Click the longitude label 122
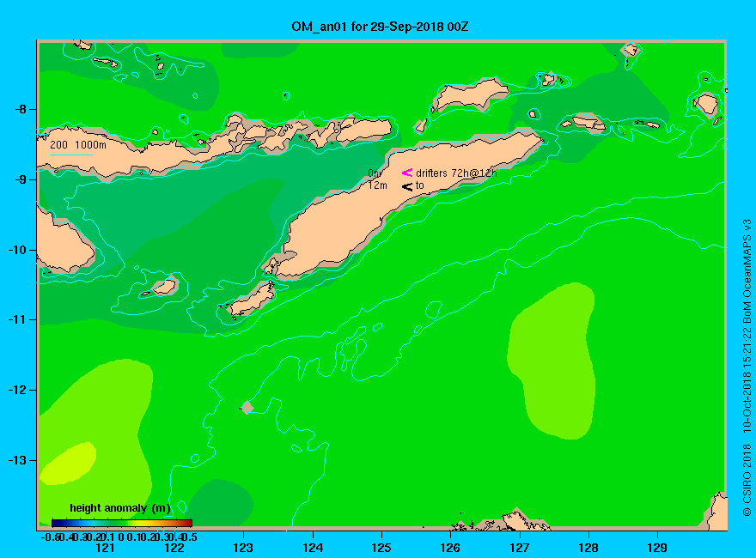Screen dimensions: 756x558 coord(174,548)
